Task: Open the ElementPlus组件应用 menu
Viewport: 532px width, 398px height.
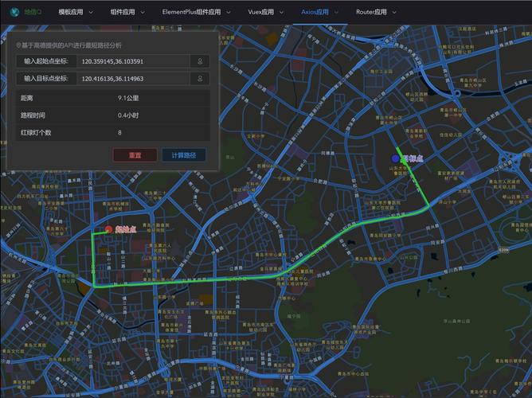Action: (191, 12)
